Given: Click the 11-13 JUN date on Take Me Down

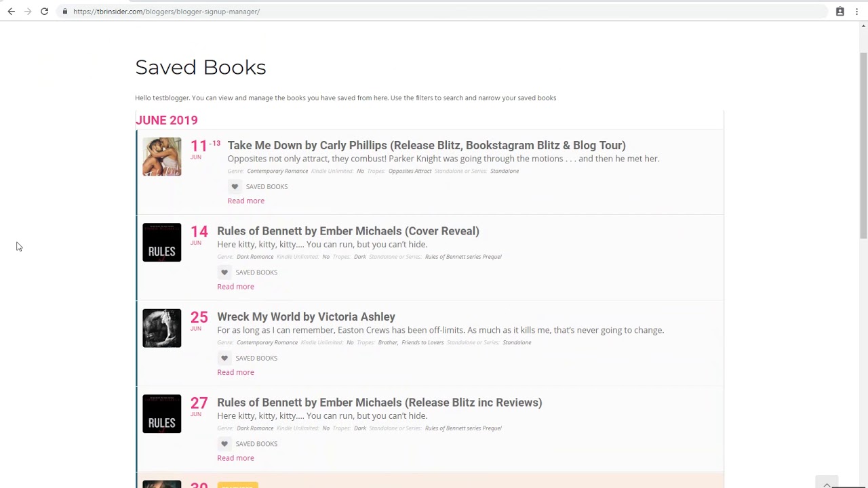Looking at the screenshot, I should click(205, 148).
